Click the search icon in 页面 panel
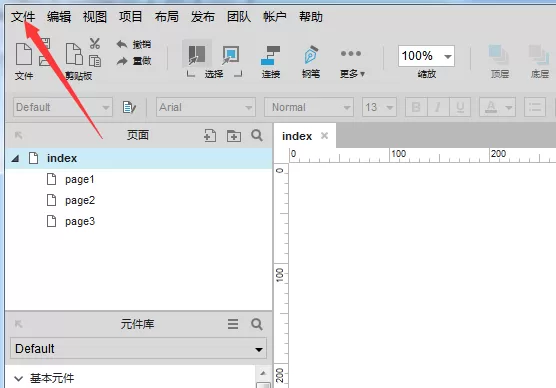556x388 pixels. pyautogui.click(x=257, y=135)
